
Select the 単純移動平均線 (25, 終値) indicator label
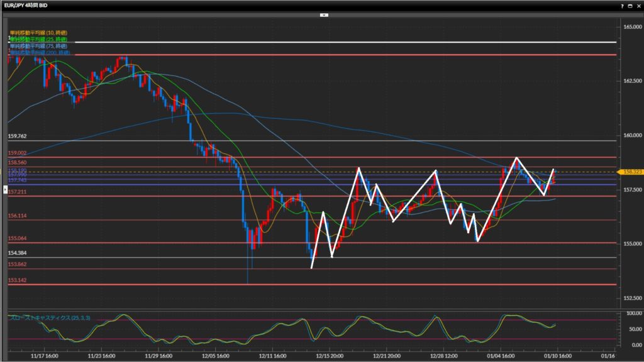pos(39,39)
